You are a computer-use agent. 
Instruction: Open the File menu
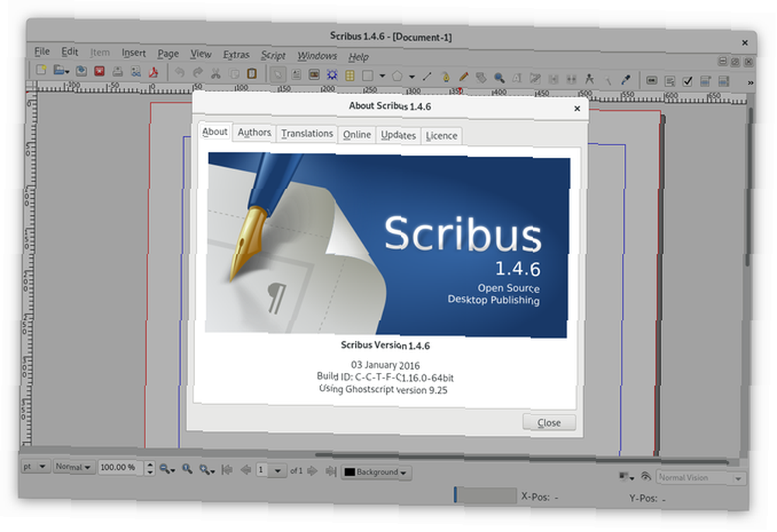tap(42, 51)
